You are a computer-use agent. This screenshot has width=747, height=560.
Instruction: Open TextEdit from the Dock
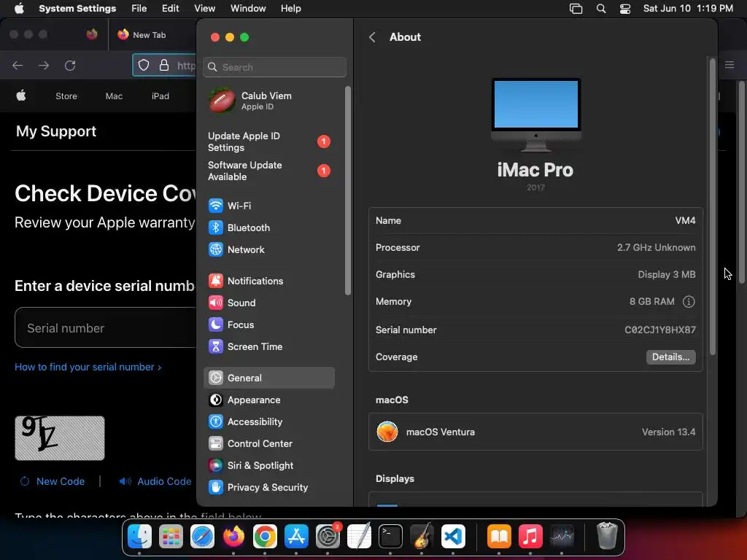click(x=359, y=537)
